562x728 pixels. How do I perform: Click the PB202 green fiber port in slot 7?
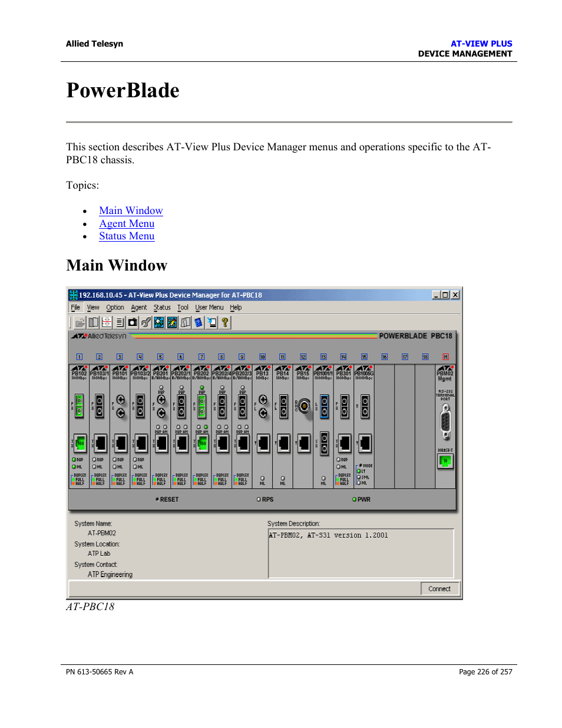pyautogui.click(x=201, y=406)
